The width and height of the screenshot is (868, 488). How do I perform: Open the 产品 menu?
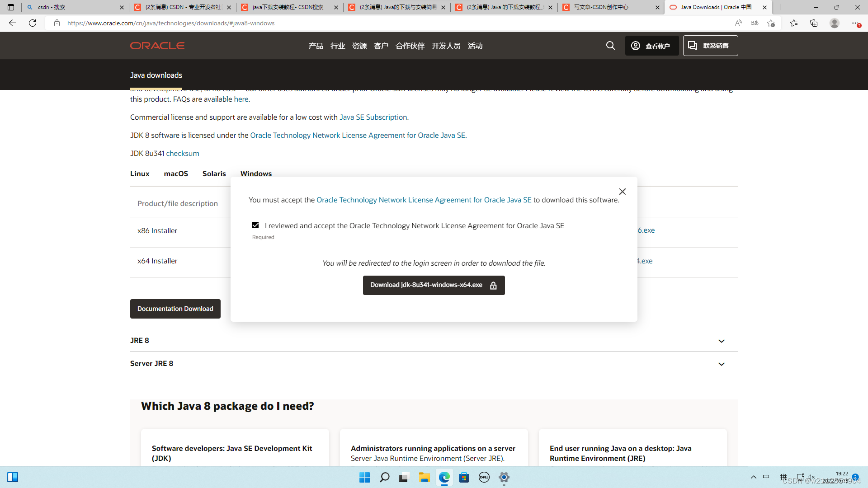coord(316,46)
